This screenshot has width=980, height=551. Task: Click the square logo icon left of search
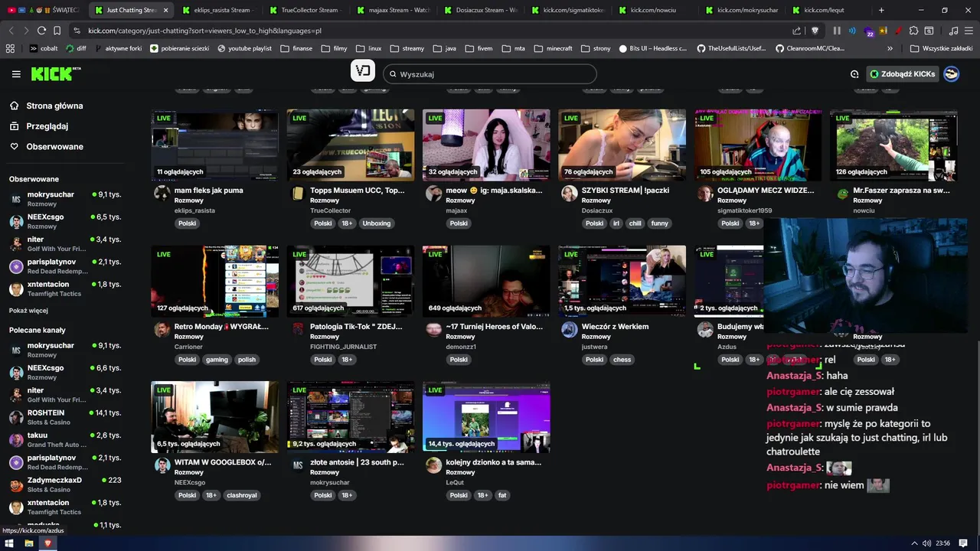pyautogui.click(x=363, y=71)
